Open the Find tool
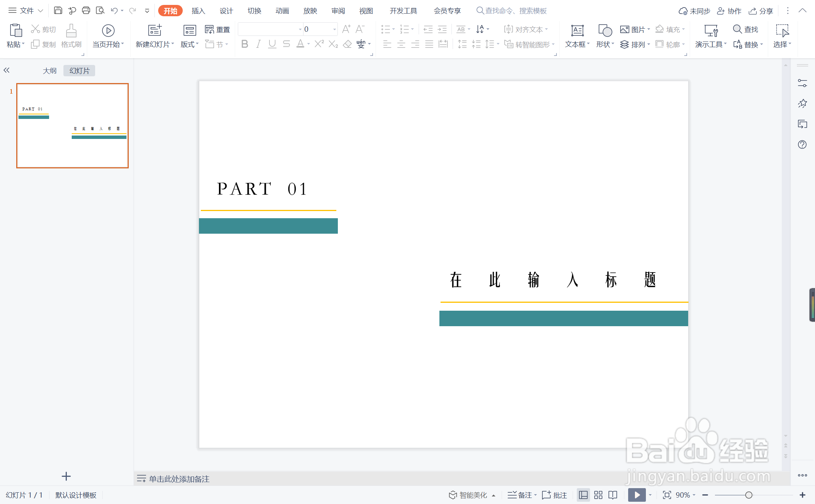 point(745,29)
